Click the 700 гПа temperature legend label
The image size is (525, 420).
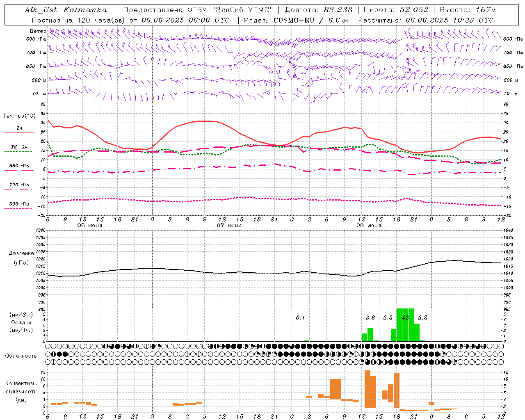pos(19,185)
